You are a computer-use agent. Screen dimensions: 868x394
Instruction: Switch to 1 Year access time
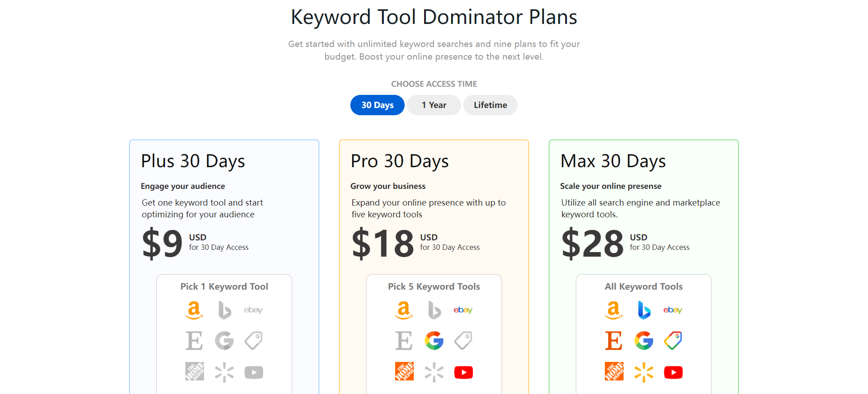pyautogui.click(x=434, y=105)
